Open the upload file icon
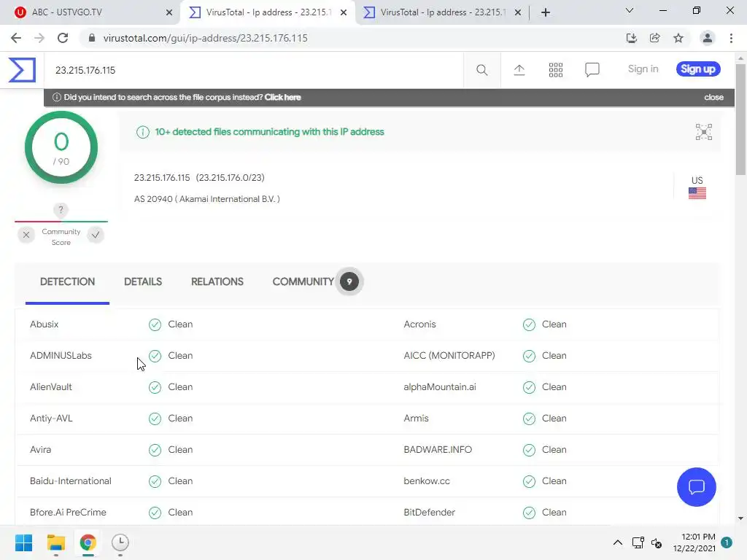747x560 pixels. coord(519,70)
